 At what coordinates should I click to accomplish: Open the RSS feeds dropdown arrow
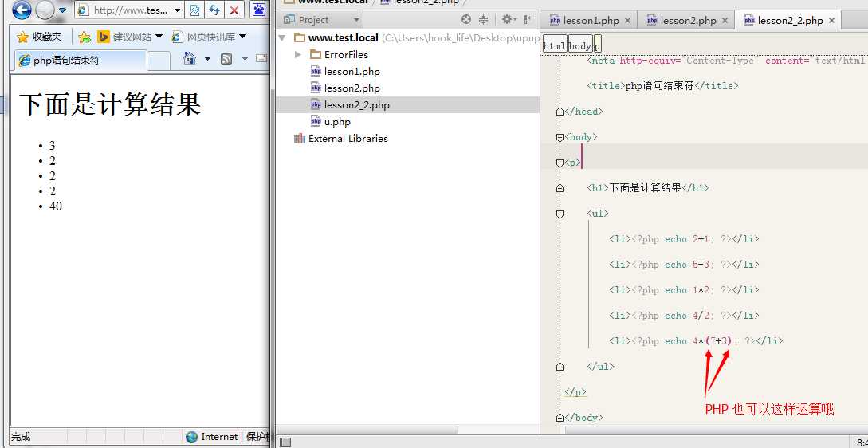pyautogui.click(x=245, y=59)
